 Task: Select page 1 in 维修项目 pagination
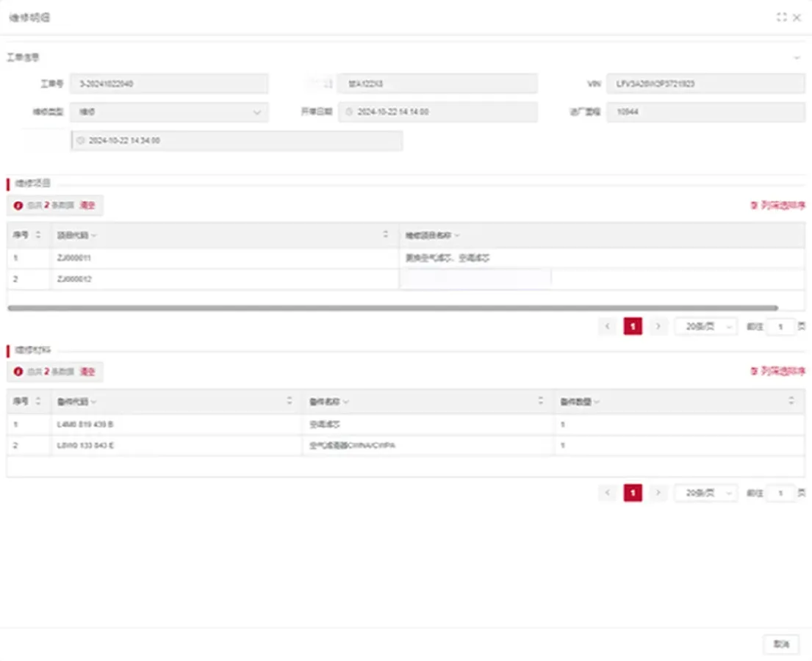[633, 326]
